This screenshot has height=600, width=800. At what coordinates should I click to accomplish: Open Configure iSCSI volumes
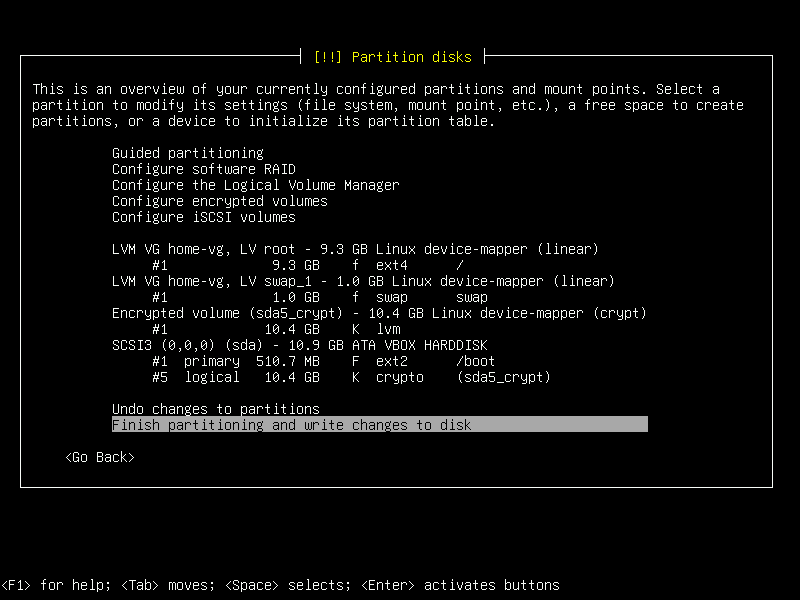(204, 217)
